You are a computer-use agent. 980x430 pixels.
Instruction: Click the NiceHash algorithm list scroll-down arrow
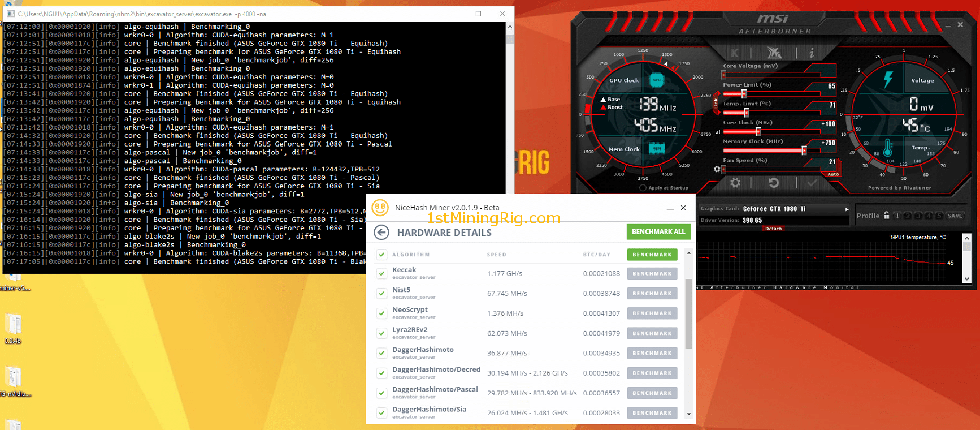pyautogui.click(x=688, y=414)
